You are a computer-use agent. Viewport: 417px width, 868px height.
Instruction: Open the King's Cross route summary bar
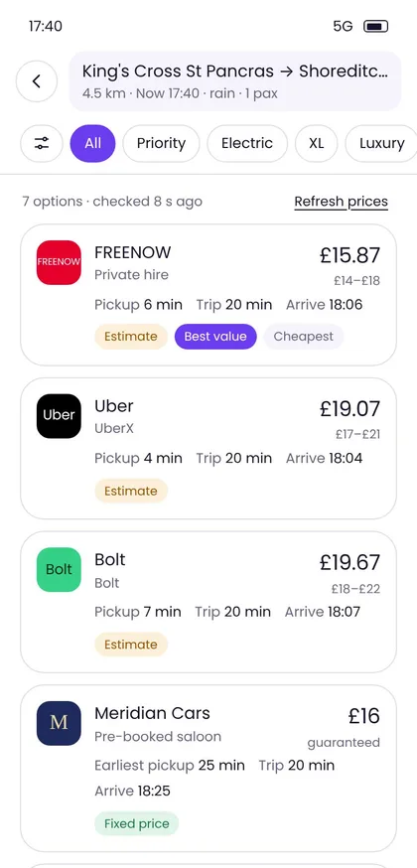point(235,80)
